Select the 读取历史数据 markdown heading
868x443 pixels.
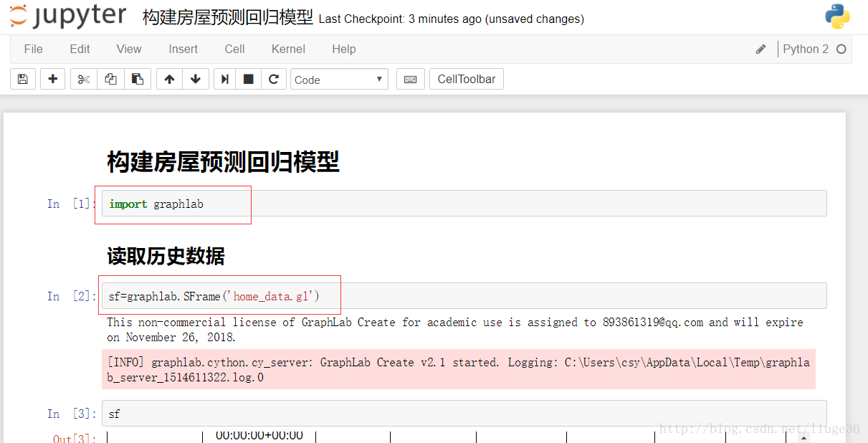[x=166, y=256]
